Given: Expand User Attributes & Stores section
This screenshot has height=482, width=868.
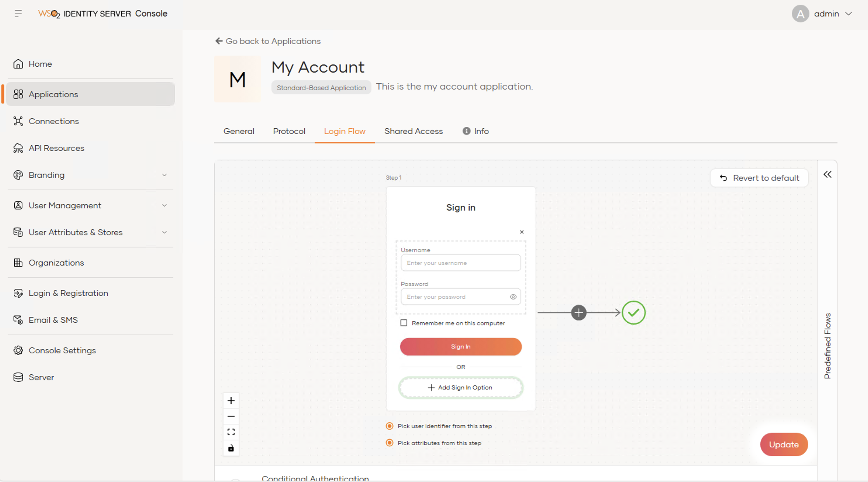Looking at the screenshot, I should [x=164, y=232].
